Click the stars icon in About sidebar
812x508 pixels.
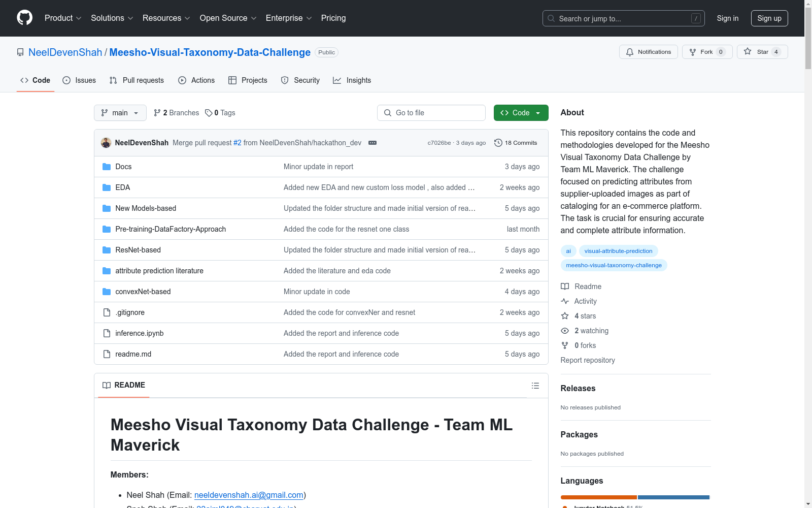tap(565, 316)
